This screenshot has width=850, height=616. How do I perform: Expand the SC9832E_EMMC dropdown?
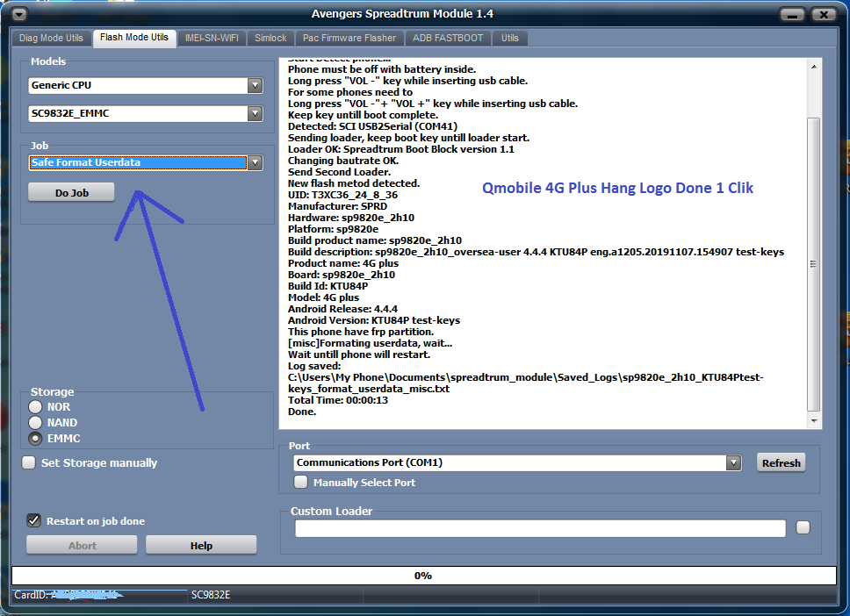pyautogui.click(x=255, y=114)
